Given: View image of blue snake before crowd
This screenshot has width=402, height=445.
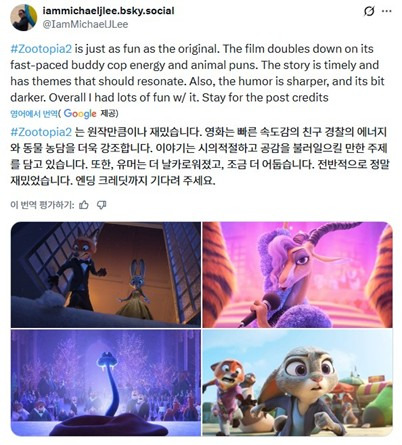Looking at the screenshot, I should click(106, 383).
